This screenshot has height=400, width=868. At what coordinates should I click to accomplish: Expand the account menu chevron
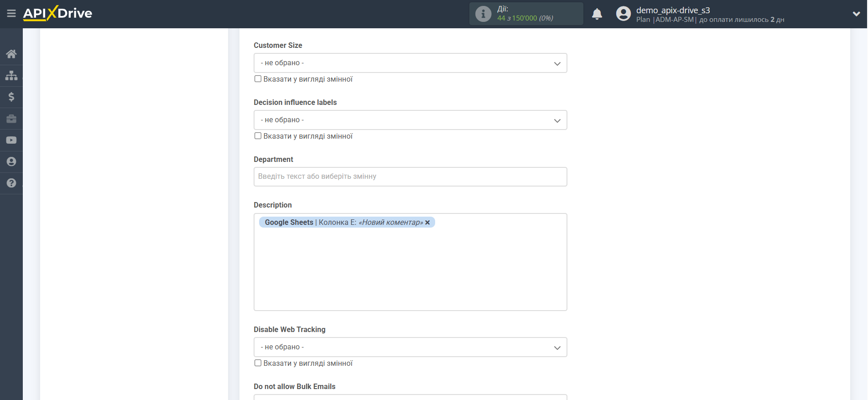(x=856, y=14)
